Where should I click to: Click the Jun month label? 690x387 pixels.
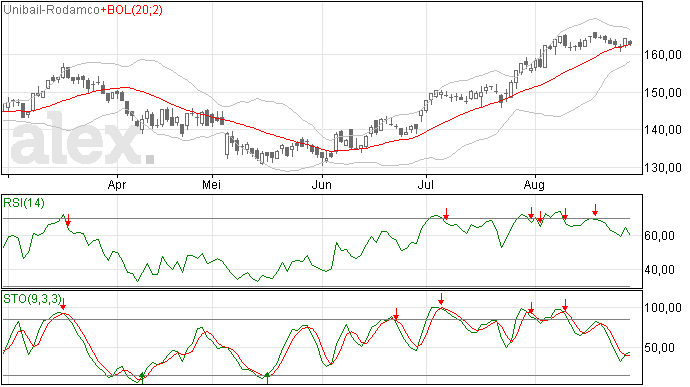(x=322, y=184)
